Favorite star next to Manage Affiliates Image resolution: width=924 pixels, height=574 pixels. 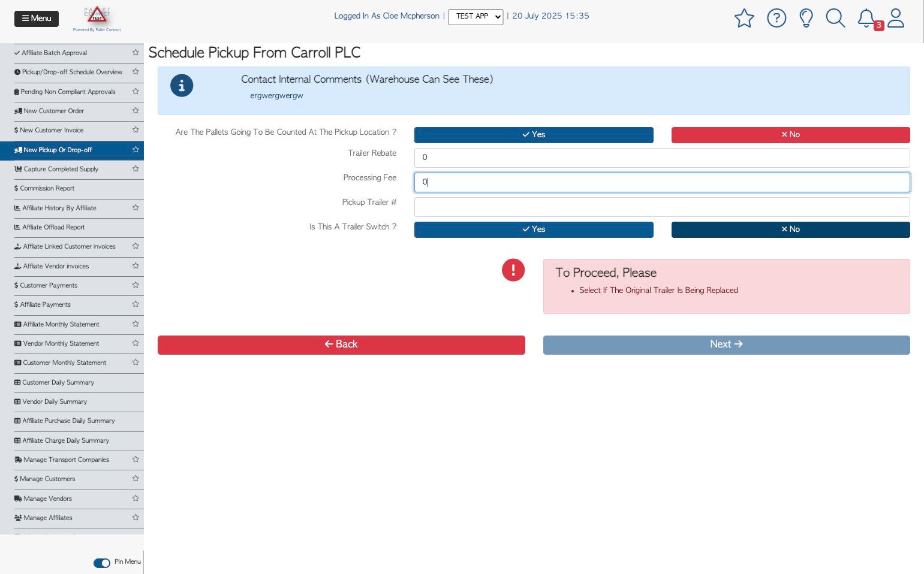point(136,517)
